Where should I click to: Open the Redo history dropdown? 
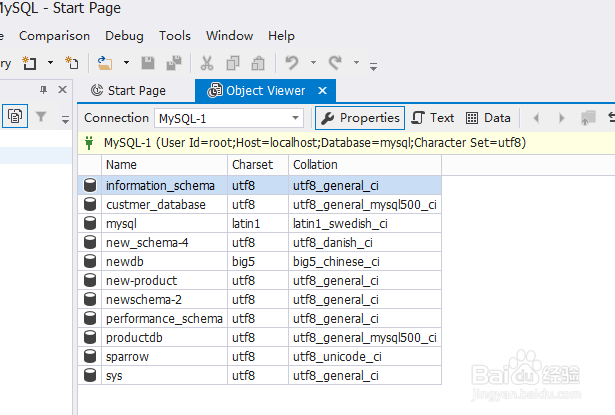[x=357, y=62]
